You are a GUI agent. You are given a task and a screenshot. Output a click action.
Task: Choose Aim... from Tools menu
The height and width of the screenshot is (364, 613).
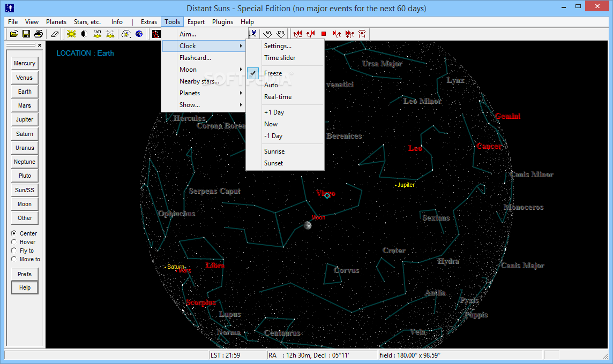tap(204, 34)
